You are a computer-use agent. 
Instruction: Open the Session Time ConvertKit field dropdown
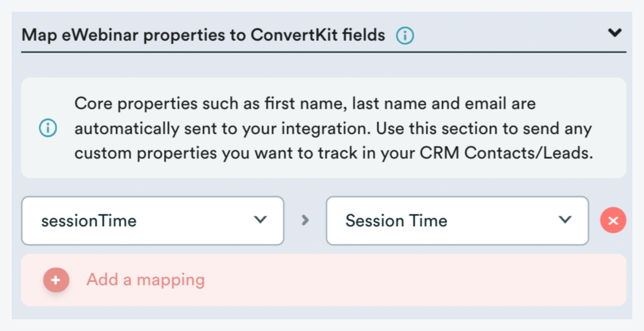coord(457,221)
